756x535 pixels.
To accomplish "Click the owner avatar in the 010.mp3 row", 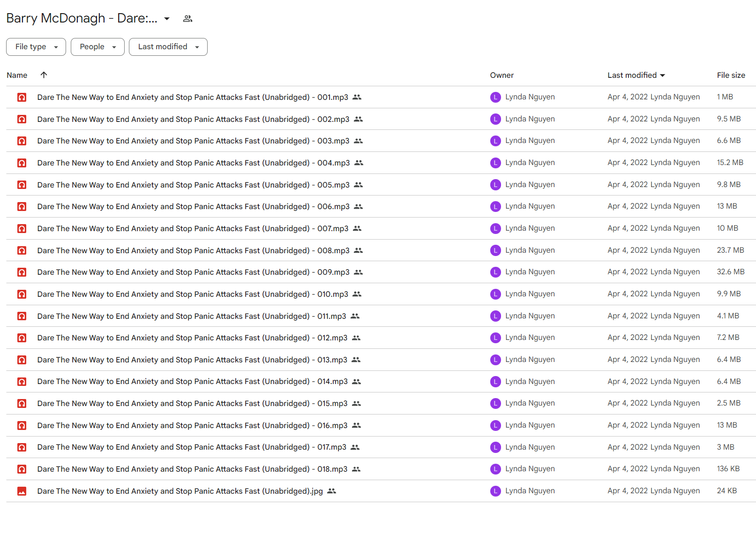I will coord(495,294).
